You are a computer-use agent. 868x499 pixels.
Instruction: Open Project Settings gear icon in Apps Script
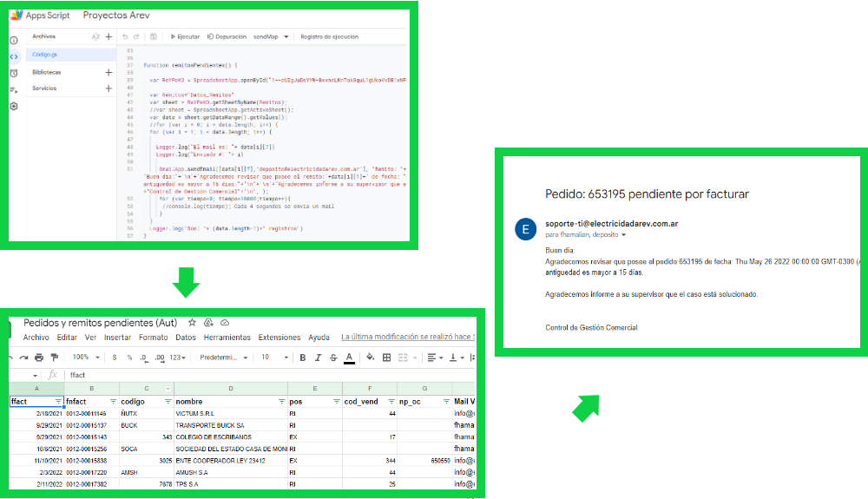point(14,106)
